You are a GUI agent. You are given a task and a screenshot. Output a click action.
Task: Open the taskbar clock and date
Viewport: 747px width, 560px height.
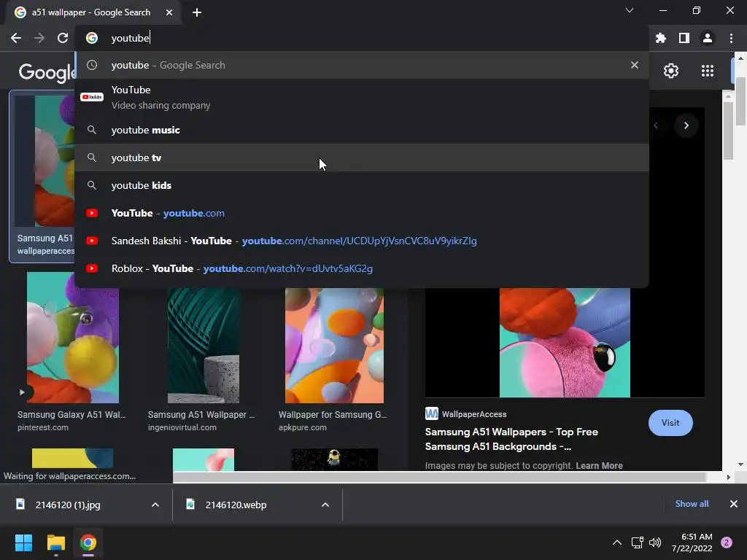[692, 542]
